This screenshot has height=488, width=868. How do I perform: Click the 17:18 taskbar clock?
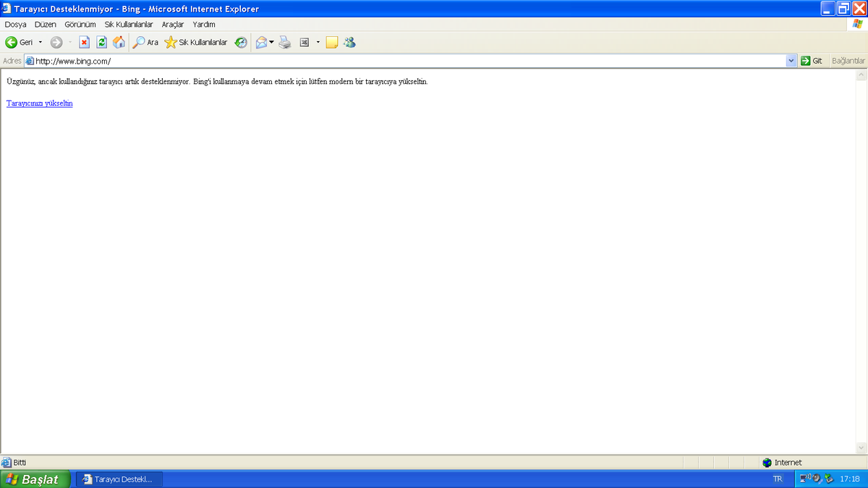click(850, 479)
